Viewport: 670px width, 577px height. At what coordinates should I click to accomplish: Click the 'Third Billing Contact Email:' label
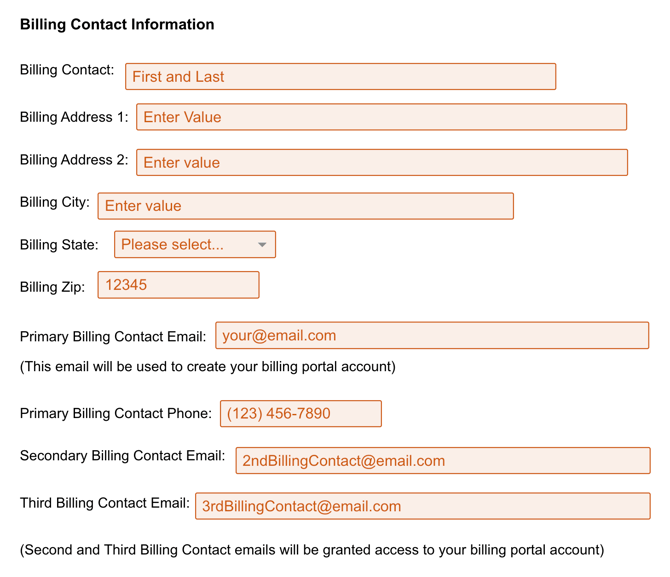coord(104,503)
